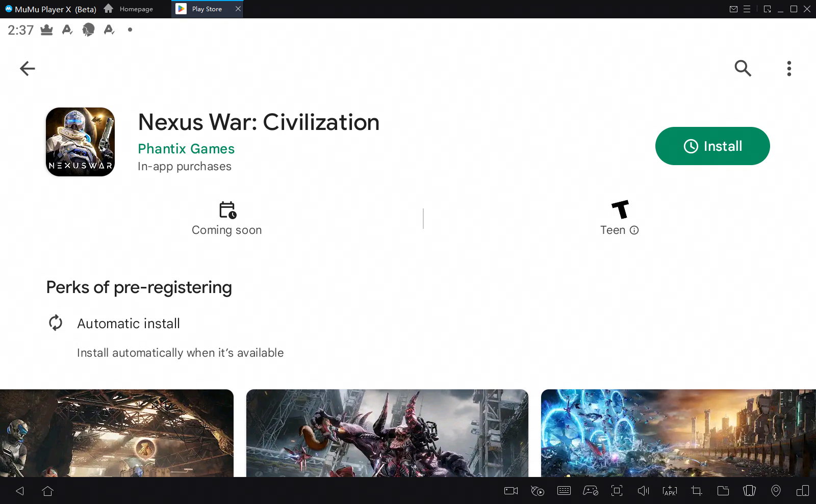Switch to the Play Store tab
Image resolution: width=816 pixels, height=504 pixels.
207,9
